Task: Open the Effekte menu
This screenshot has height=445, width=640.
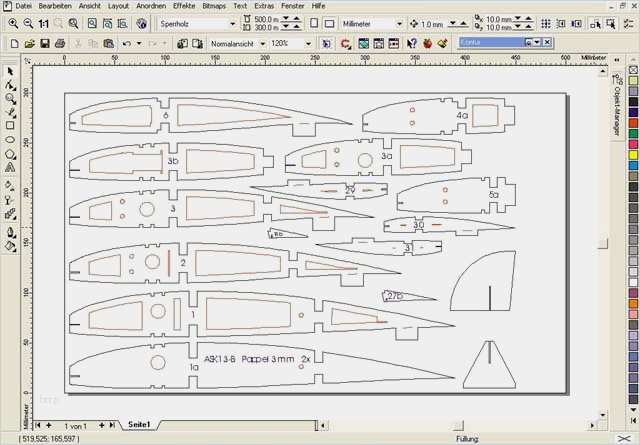Action: 184,6
